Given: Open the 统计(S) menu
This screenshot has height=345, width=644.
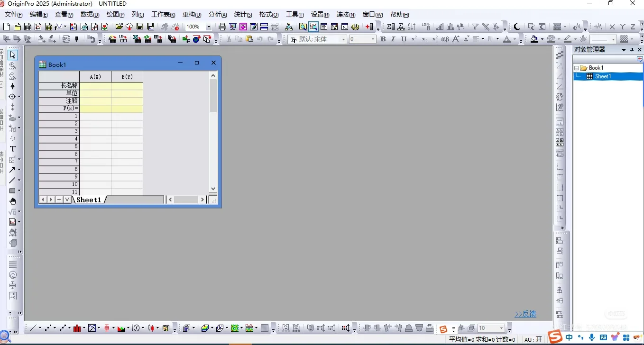Looking at the screenshot, I should 243,15.
